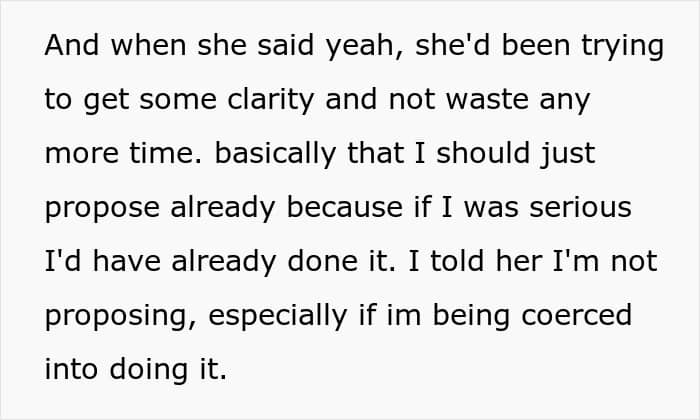This screenshot has width=700, height=420.
Task: Click the word "especially"
Action: coord(258,315)
